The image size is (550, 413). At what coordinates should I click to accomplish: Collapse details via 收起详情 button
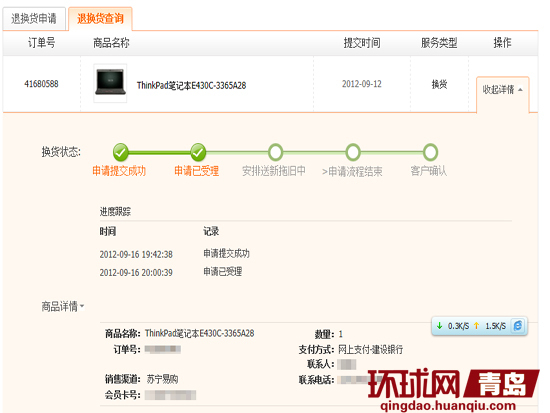coord(503,90)
